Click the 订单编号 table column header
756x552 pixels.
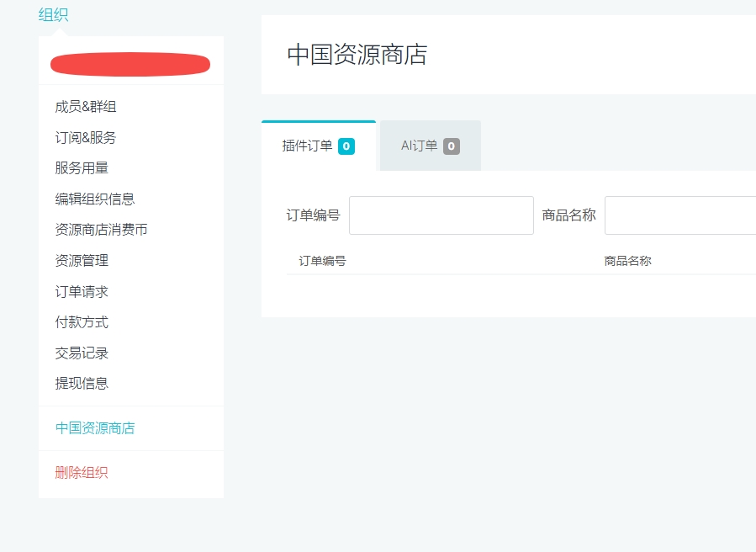(x=323, y=261)
